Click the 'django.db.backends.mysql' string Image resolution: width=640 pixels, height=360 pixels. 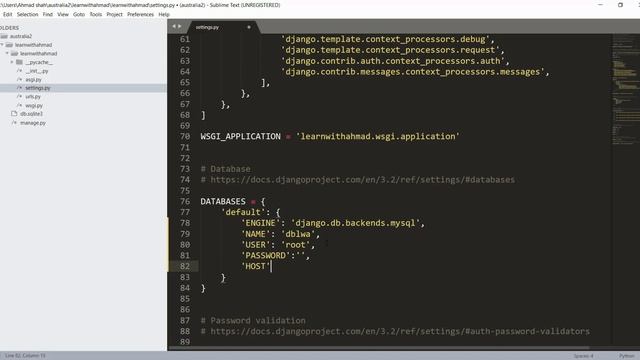click(x=356, y=223)
